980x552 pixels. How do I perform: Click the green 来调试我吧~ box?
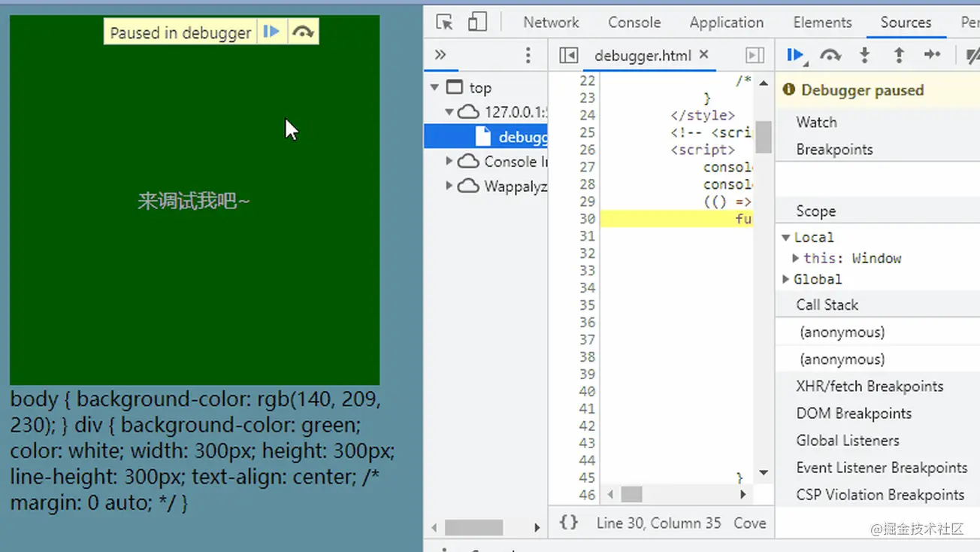[195, 200]
